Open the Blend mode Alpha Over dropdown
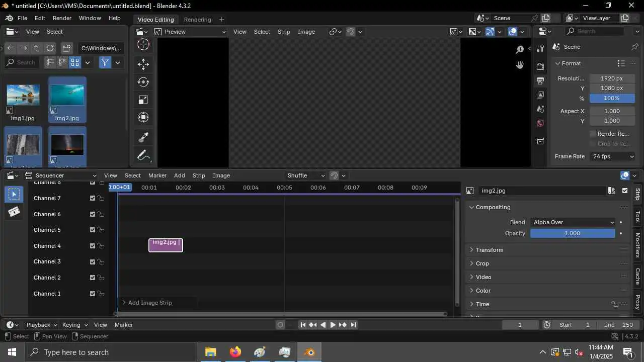This screenshot has height=362, width=644. [x=574, y=222]
